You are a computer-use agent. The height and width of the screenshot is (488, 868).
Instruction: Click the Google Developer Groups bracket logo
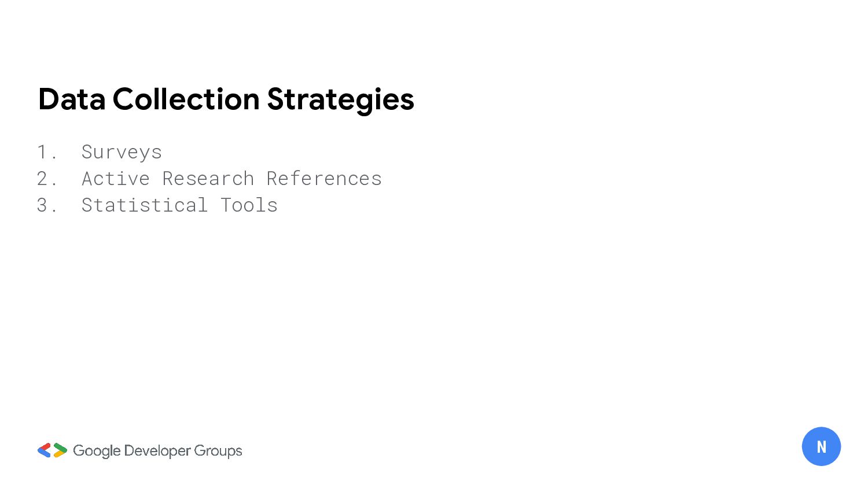(52, 450)
